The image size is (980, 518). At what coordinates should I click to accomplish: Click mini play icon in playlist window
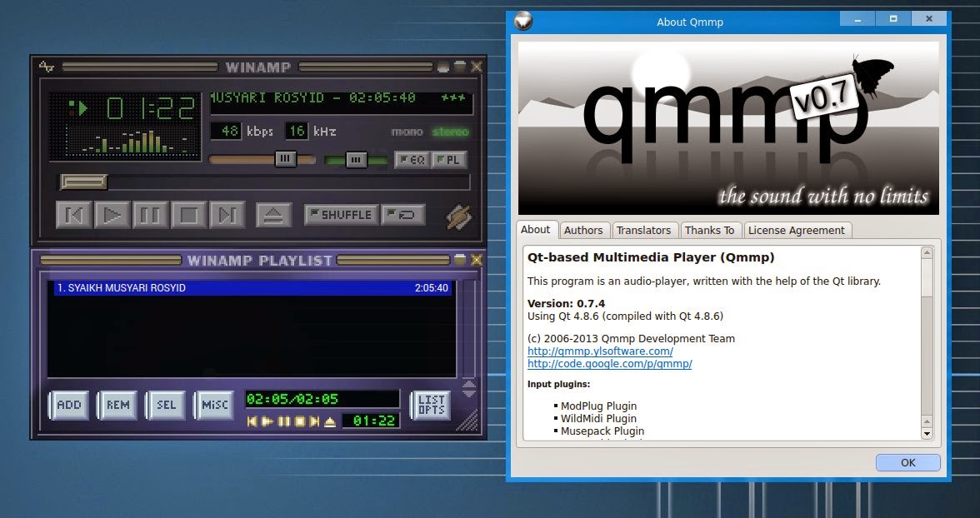point(267,421)
